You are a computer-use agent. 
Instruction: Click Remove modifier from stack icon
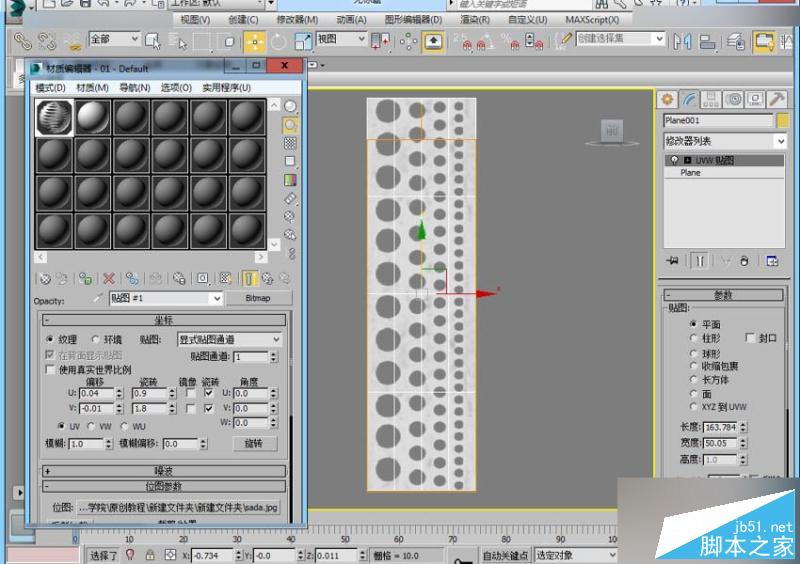coord(744,261)
